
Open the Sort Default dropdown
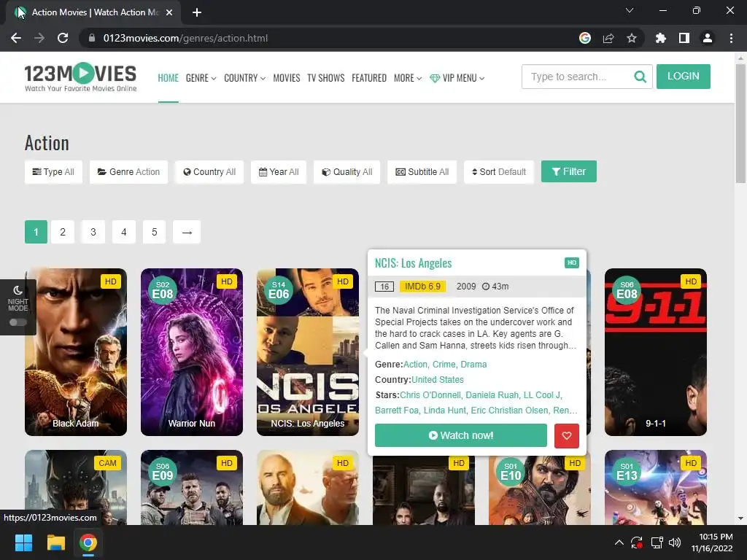click(x=499, y=172)
